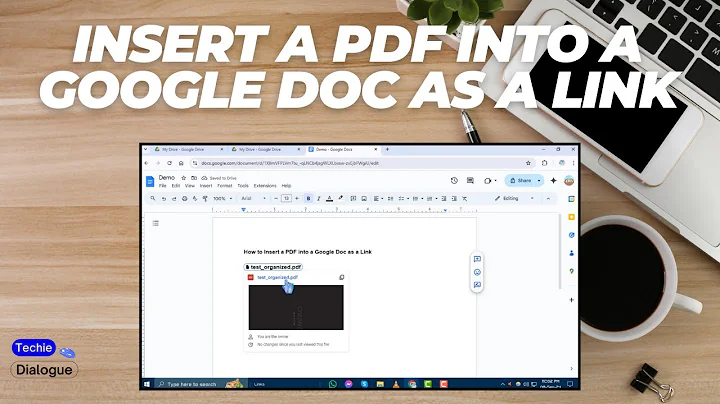This screenshot has height=404, width=720.
Task: Open the checklist dropdown
Action: 404,198
